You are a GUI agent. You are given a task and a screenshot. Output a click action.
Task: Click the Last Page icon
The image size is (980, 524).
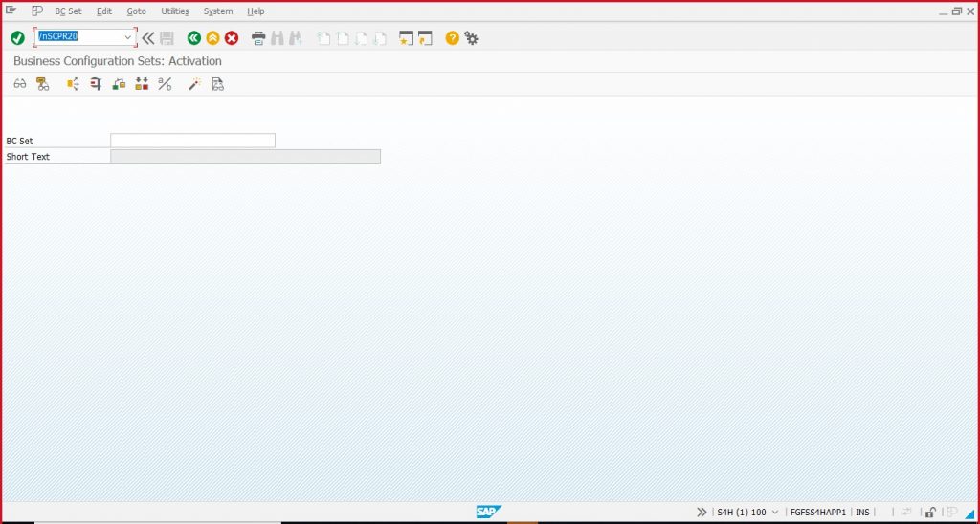pos(380,38)
